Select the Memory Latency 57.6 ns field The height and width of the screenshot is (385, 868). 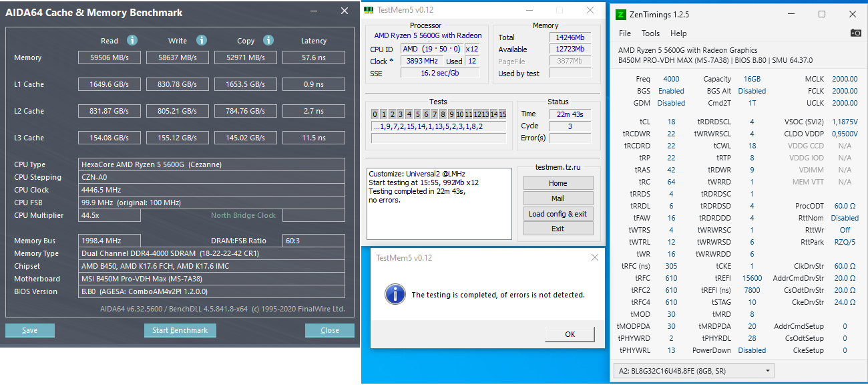[x=314, y=57]
